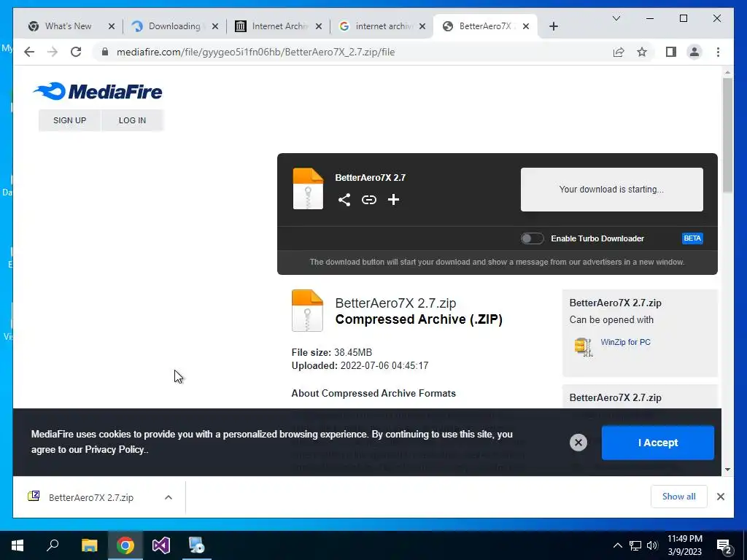This screenshot has height=560, width=747.
Task: Click the LOG IN button
Action: click(133, 120)
